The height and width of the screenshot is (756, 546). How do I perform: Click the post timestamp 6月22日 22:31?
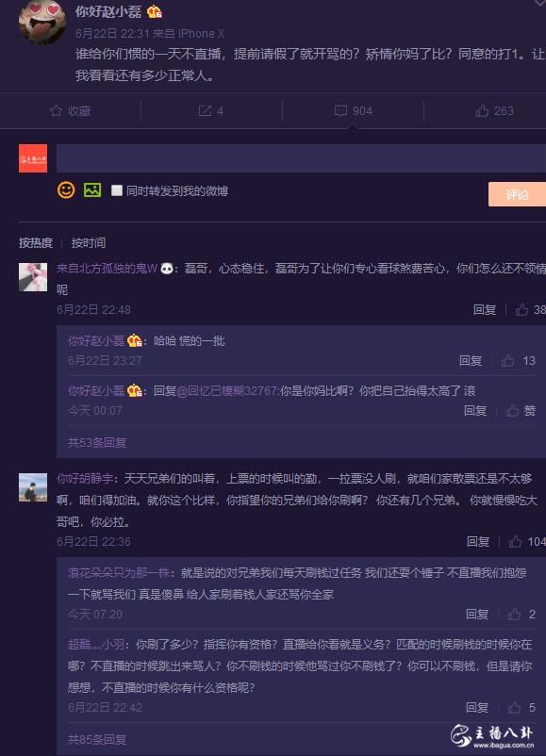coord(113,33)
